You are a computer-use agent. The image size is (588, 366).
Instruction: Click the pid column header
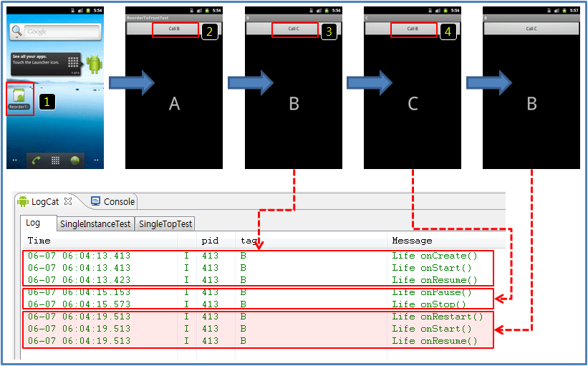[x=216, y=241]
